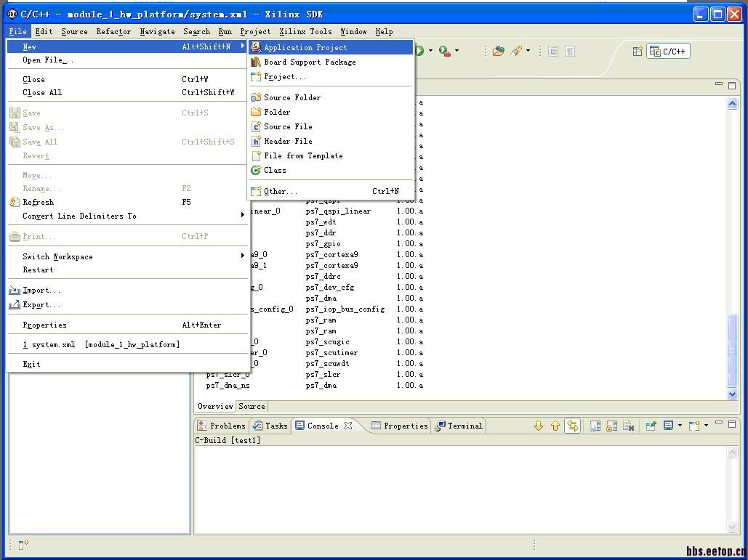The image size is (748, 560).
Task: Toggle the Scroll Lock console button
Action: pyautogui.click(x=611, y=426)
